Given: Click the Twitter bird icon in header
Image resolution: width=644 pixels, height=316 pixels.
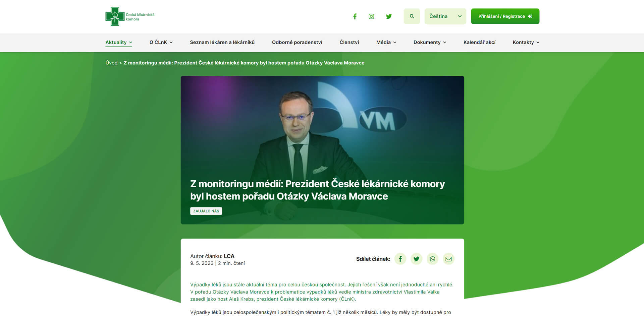Looking at the screenshot, I should (x=389, y=16).
